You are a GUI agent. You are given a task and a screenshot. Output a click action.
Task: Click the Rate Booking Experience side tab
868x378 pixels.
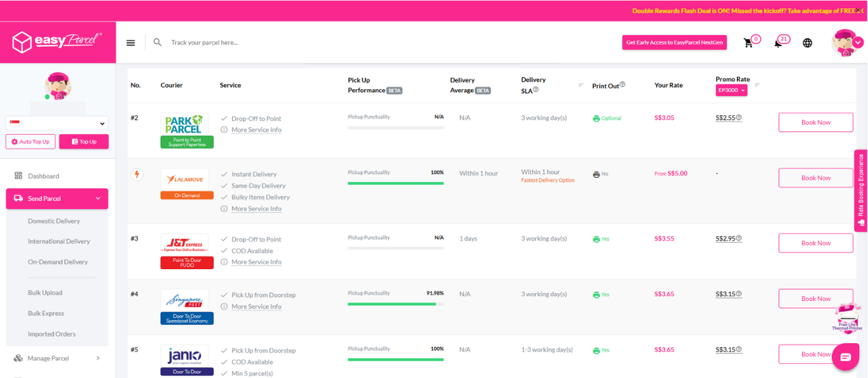pyautogui.click(x=860, y=191)
